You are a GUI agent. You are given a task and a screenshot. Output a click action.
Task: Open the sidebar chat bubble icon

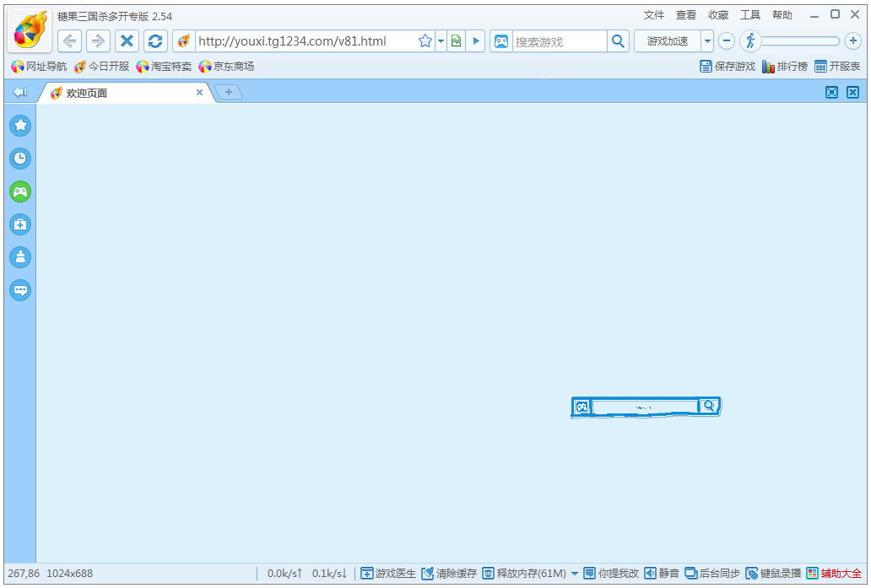[20, 290]
